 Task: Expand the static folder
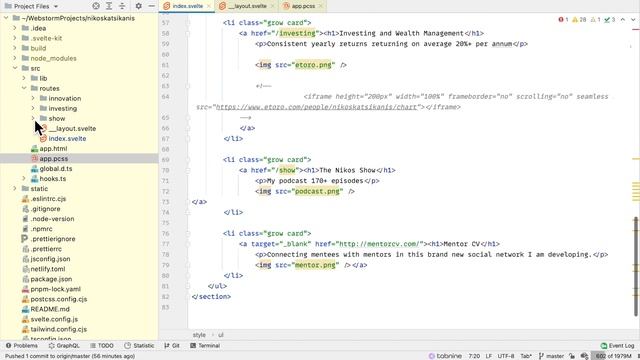pos(15,189)
